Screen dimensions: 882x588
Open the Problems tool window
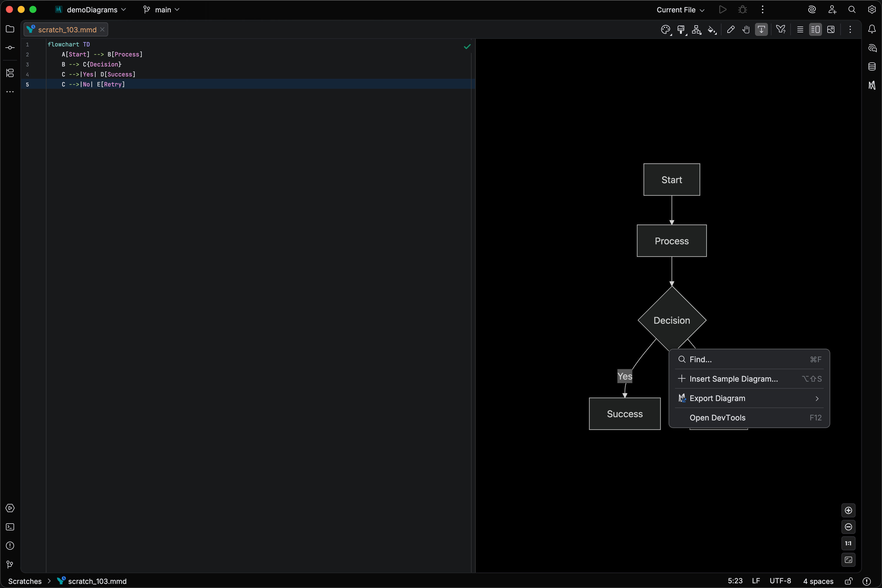[10, 546]
